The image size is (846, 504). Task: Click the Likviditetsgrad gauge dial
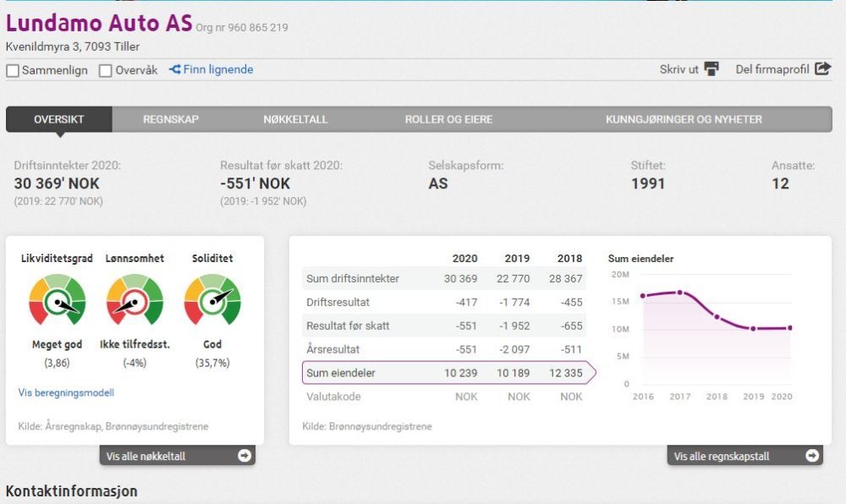[x=58, y=299]
